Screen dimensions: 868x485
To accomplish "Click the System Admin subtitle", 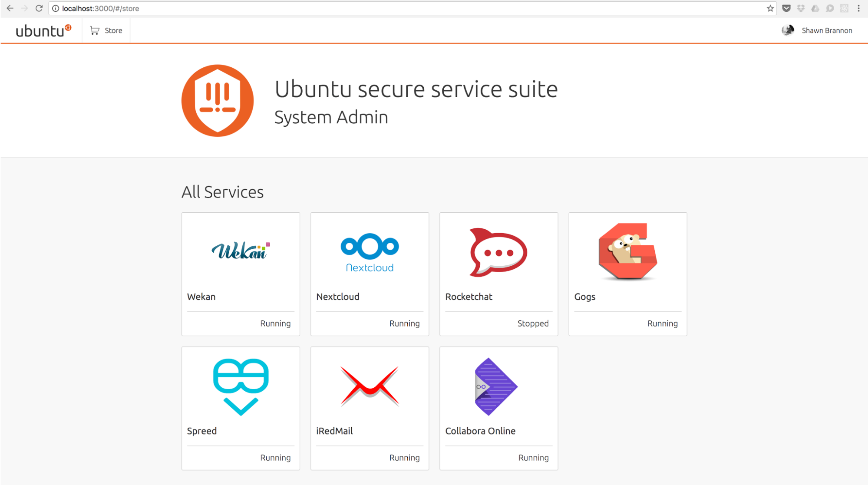I will tap(331, 117).
